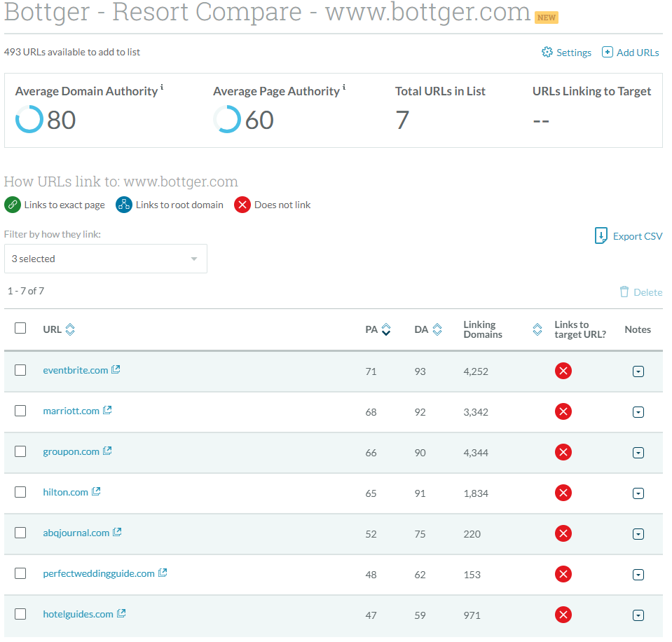Open the Settings gear icon
Screen dimensions: 672x642
(547, 53)
